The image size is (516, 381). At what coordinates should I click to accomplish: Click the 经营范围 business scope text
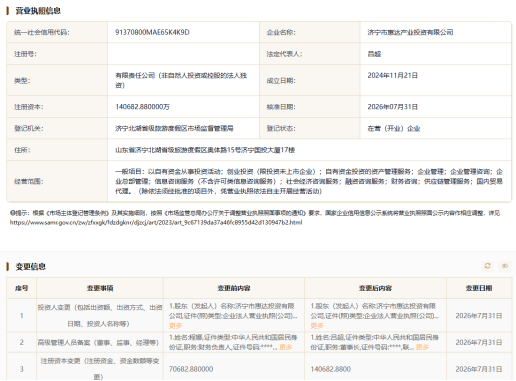pos(309,181)
